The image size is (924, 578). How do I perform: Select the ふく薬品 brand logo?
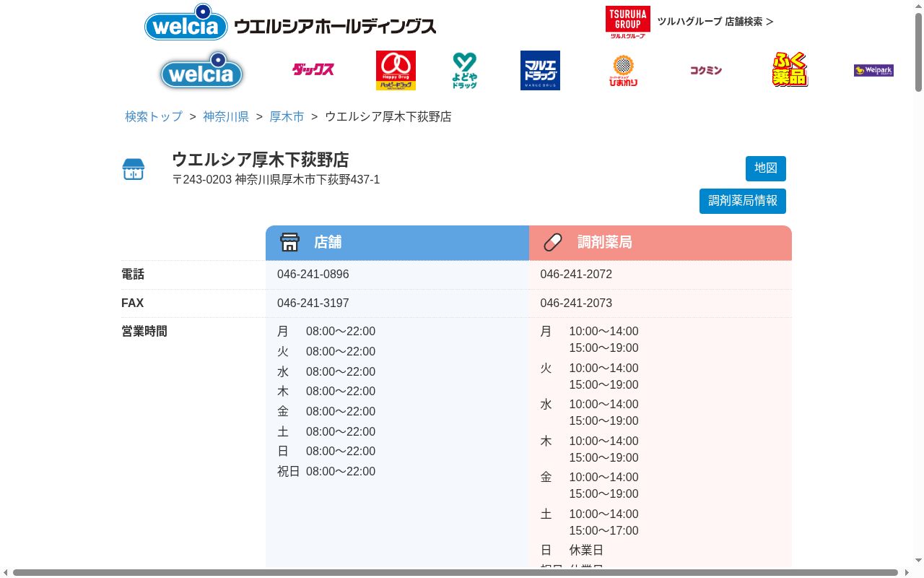[x=790, y=70]
